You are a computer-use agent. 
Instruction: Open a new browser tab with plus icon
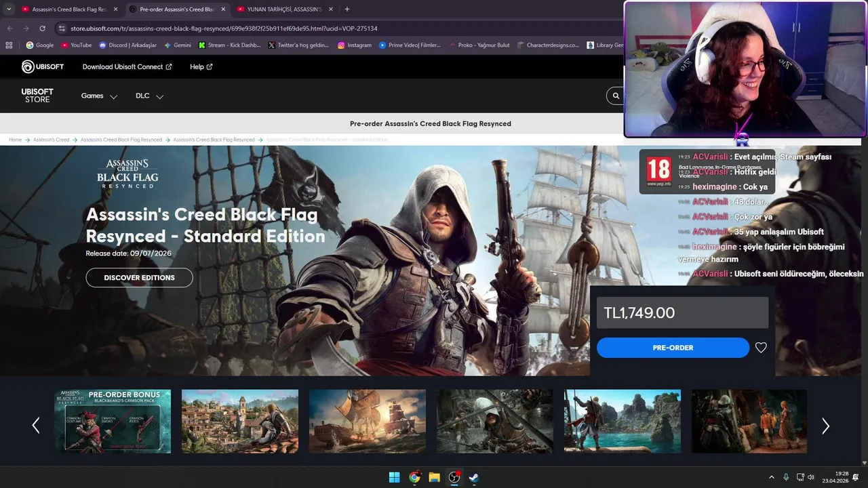pos(347,9)
